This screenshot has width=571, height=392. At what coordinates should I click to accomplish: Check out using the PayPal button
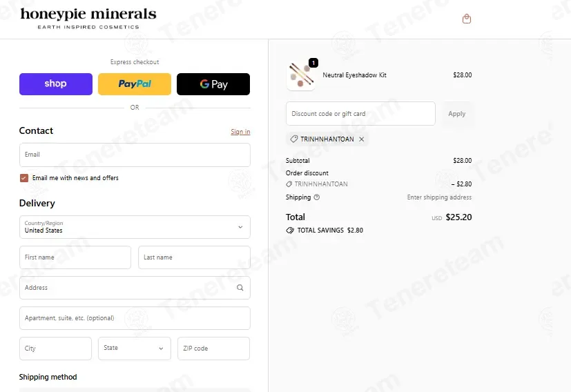(135, 84)
